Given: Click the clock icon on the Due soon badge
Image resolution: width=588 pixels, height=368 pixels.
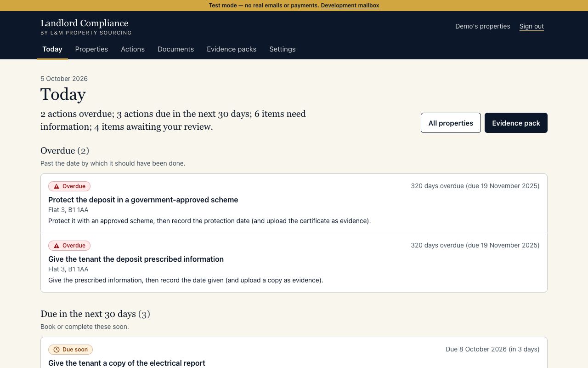Looking at the screenshot, I should pos(57,350).
